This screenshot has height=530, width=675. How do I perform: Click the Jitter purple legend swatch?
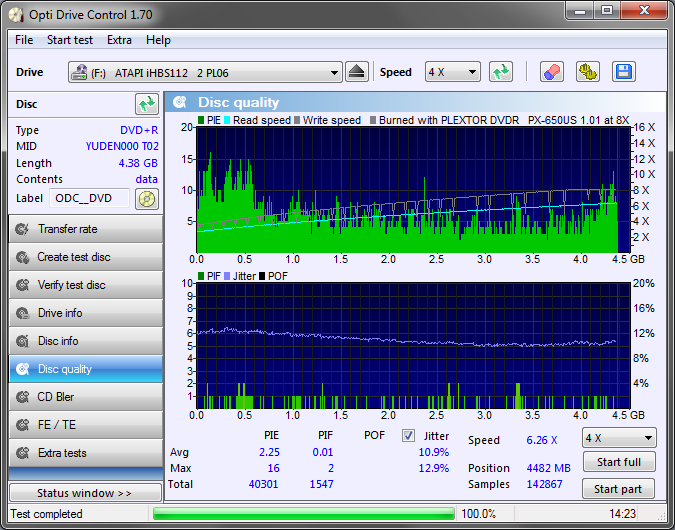click(227, 276)
